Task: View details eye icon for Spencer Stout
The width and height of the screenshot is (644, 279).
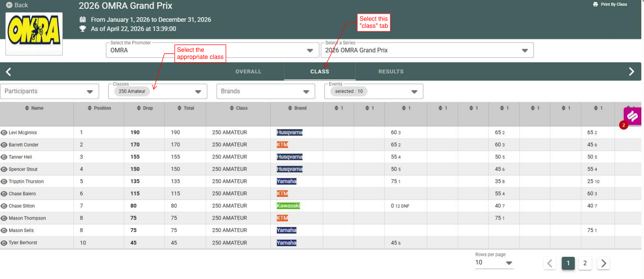Action: (4, 169)
